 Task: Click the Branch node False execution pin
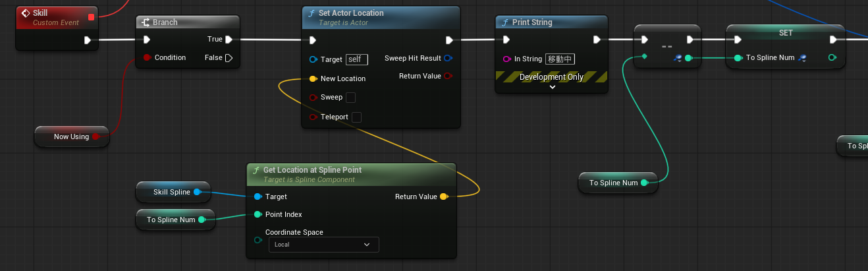[x=229, y=58]
